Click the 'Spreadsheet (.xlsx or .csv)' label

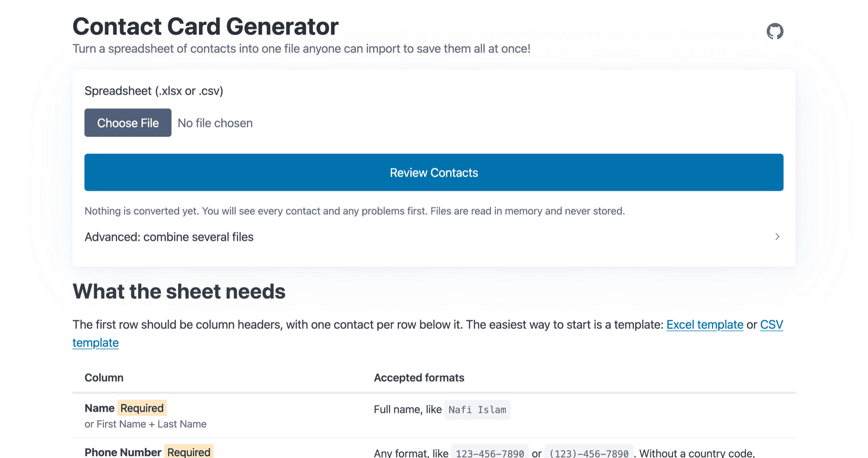point(154,91)
